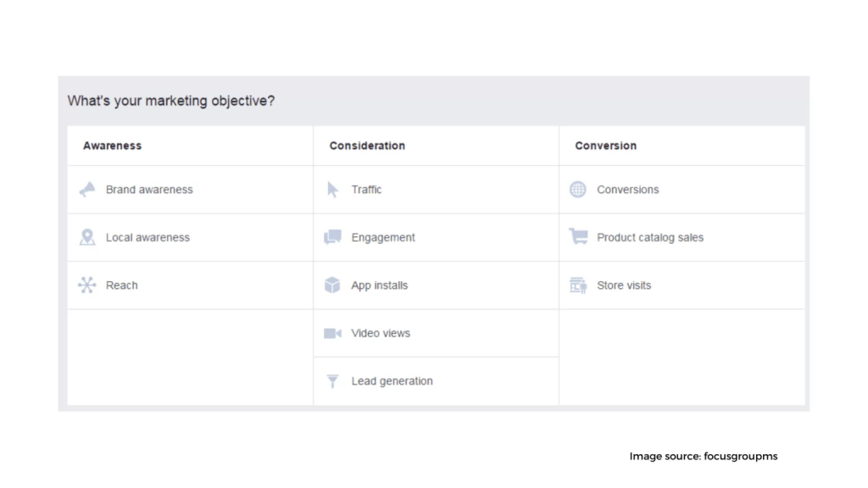Choose the Traffic objective text
This screenshot has height=488, width=868.
[x=366, y=189]
